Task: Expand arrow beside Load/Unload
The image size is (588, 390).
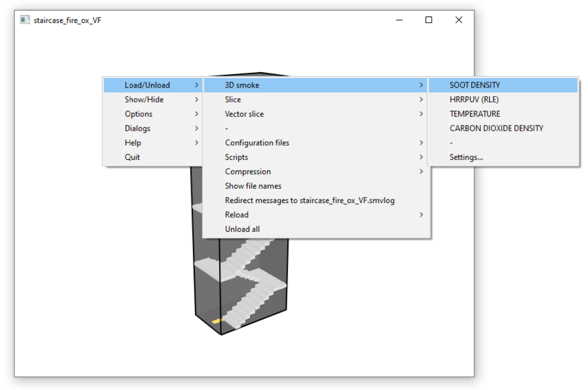Action: pyautogui.click(x=197, y=85)
